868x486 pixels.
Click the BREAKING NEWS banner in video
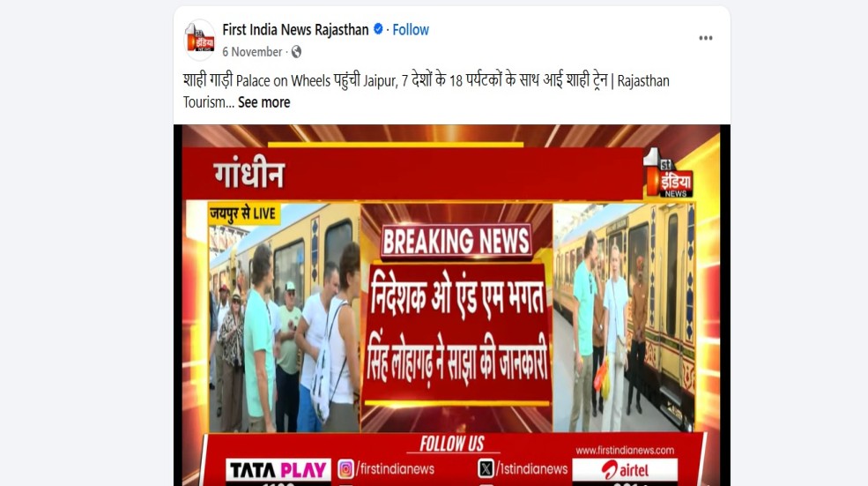(456, 242)
